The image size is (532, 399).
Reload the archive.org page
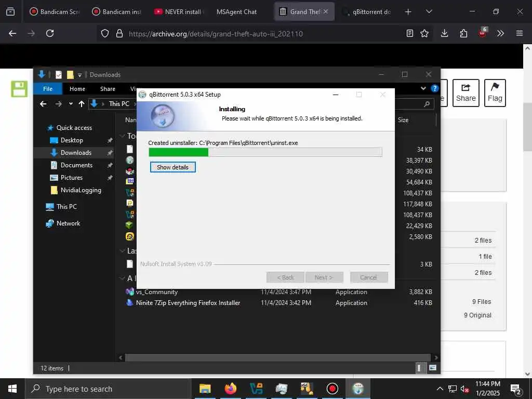50,33
